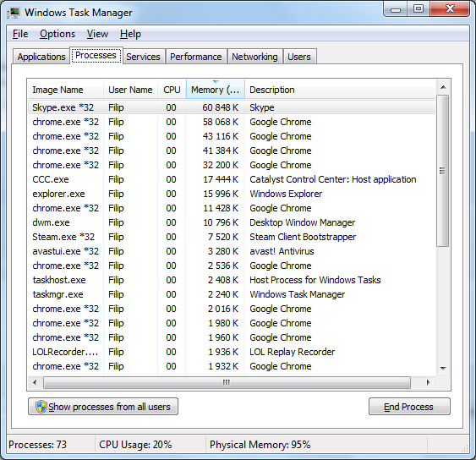Click the horizontal scrollbar right arrow

tap(428, 382)
